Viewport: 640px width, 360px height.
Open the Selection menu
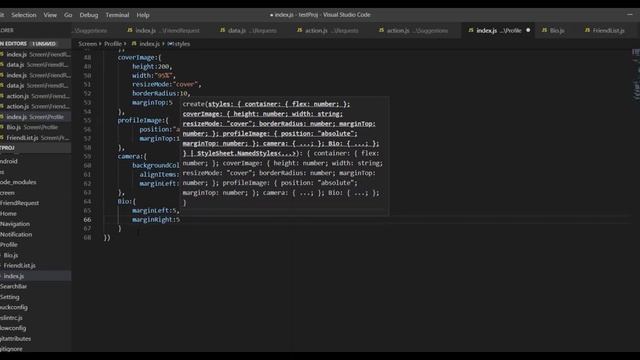pos(24,15)
